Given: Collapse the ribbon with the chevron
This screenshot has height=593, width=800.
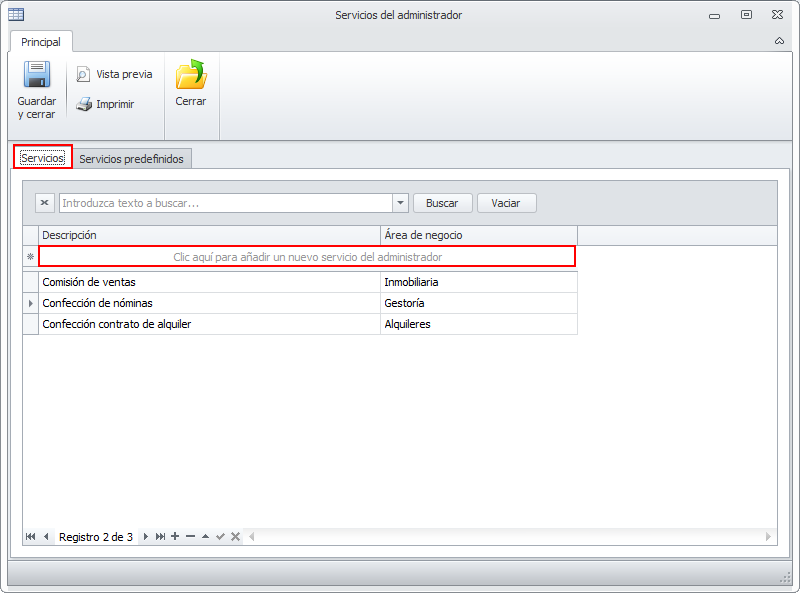Looking at the screenshot, I should 779,41.
